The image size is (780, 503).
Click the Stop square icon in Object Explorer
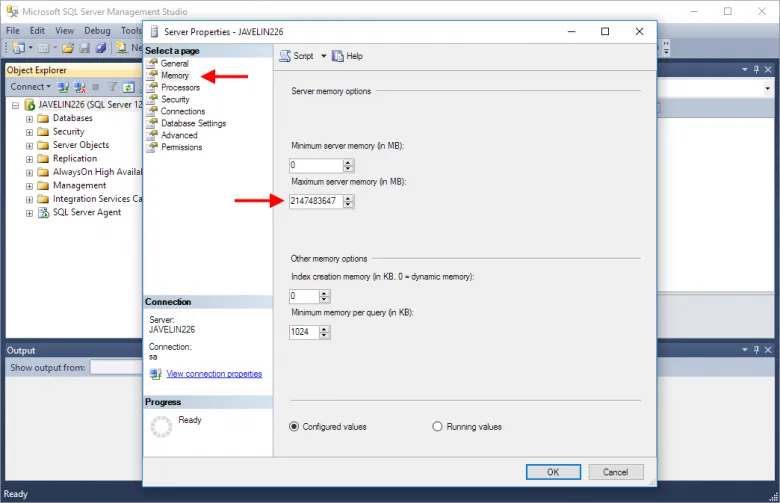[96, 87]
